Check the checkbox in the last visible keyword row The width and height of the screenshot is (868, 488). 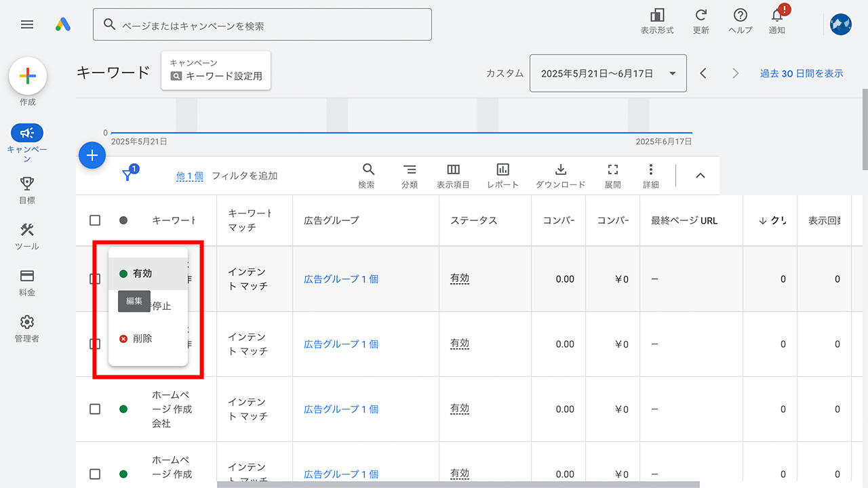click(x=95, y=474)
